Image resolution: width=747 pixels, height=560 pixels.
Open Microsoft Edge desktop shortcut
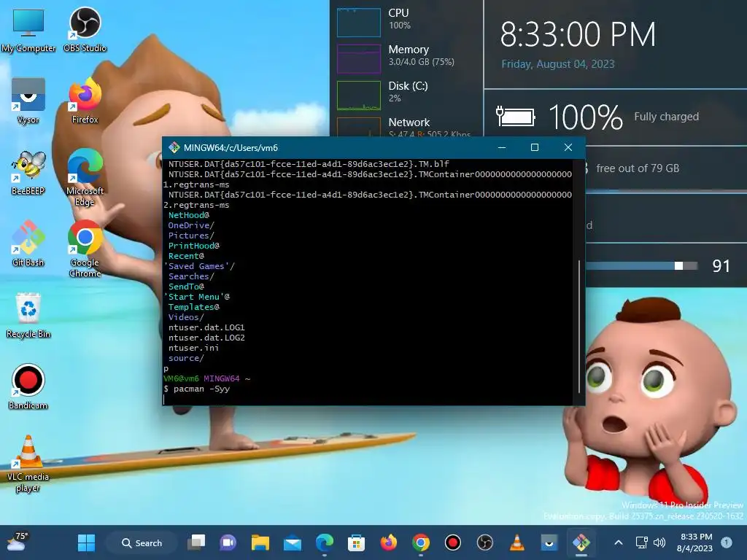click(x=85, y=177)
